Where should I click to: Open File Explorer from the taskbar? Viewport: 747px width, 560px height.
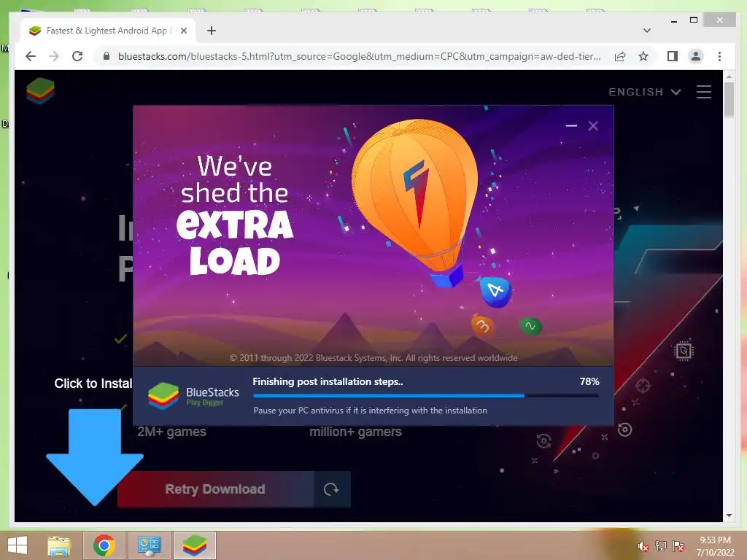(x=59, y=545)
